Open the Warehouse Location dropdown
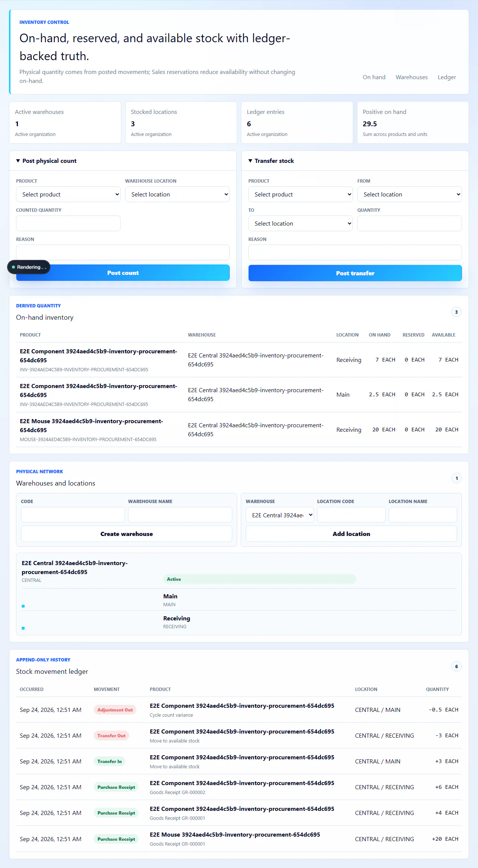 pyautogui.click(x=177, y=194)
